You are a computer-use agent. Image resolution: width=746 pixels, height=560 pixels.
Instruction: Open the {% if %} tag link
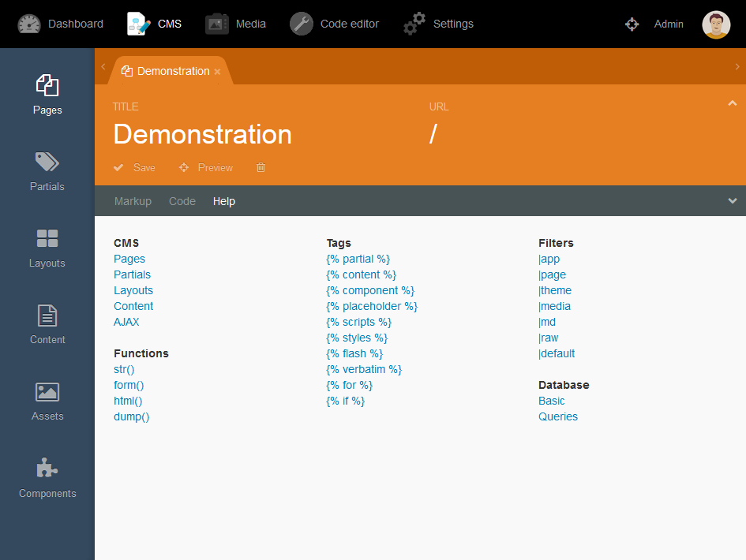click(346, 401)
